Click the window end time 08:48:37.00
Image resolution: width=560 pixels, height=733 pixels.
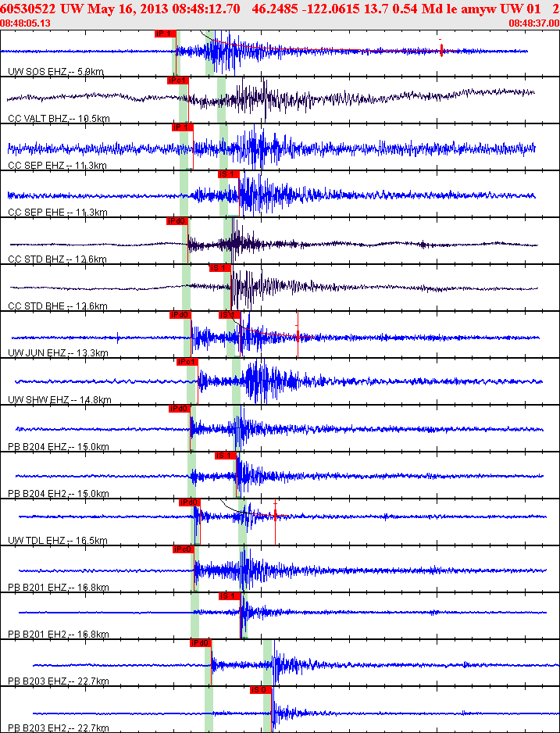(534, 23)
